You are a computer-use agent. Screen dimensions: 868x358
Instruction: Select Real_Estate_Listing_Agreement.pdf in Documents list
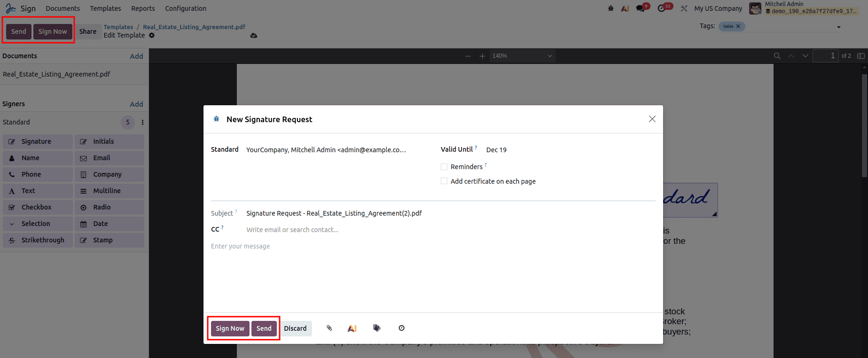57,74
